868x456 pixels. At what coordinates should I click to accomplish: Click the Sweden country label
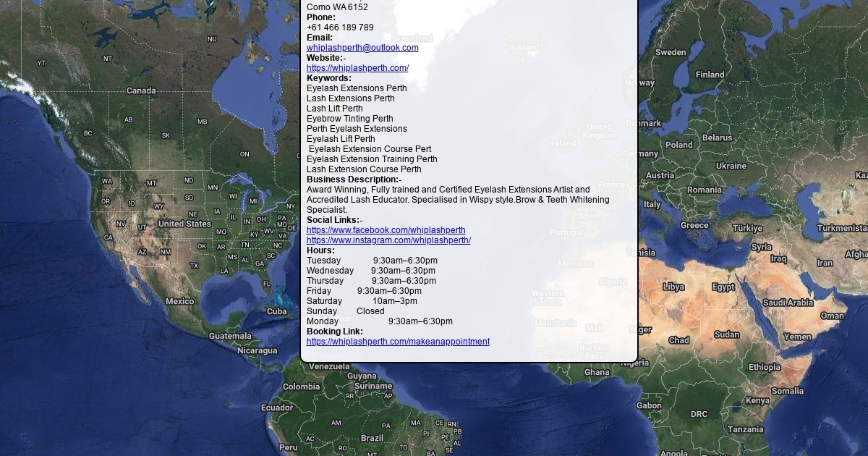(671, 52)
